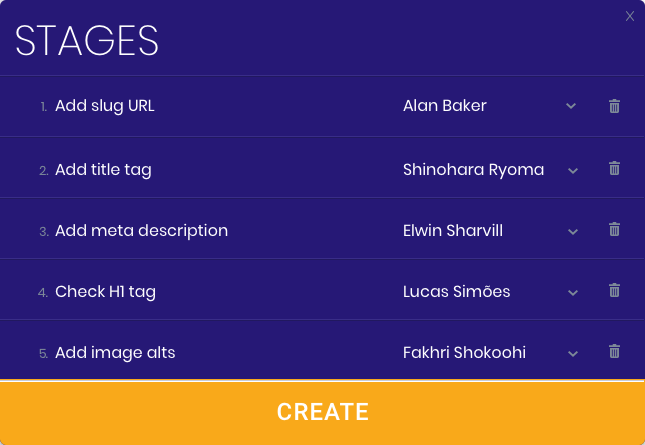
Task: Click the Lucas Simões assignee name
Action: (457, 292)
